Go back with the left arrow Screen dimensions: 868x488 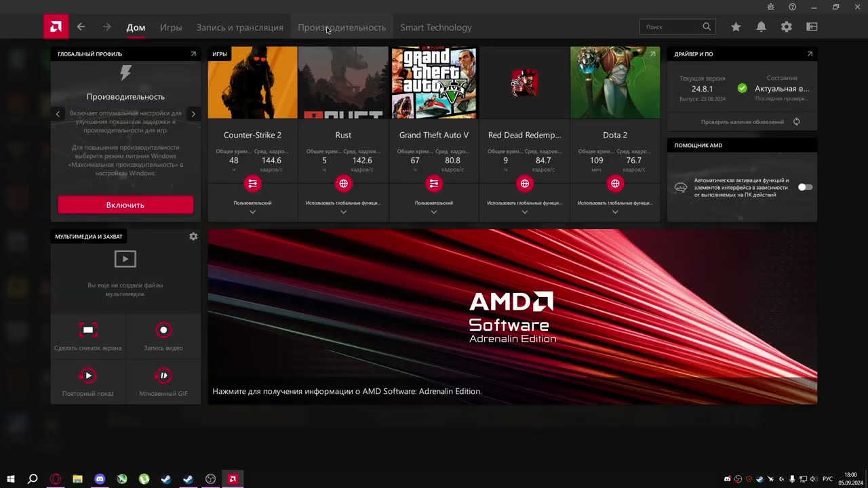tap(81, 27)
